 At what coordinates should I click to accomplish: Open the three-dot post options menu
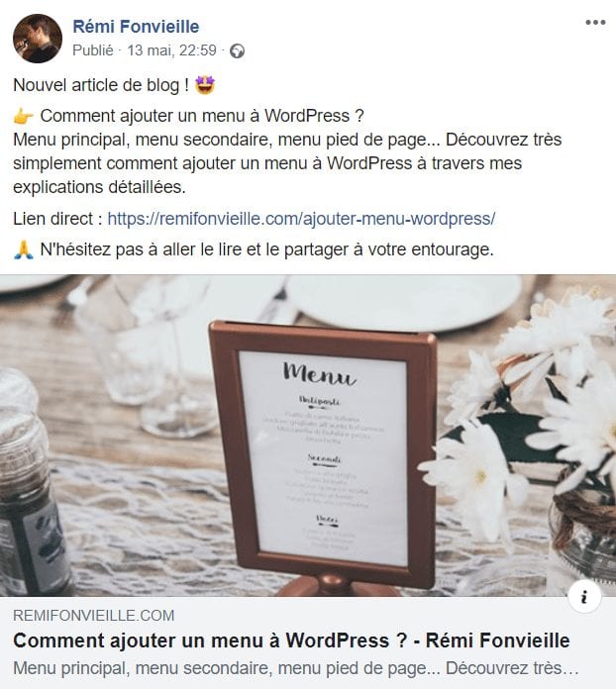point(595,23)
